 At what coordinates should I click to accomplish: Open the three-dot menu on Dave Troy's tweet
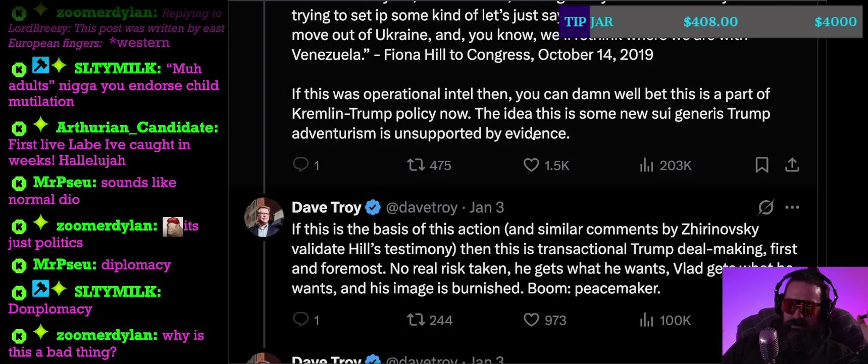pos(792,207)
